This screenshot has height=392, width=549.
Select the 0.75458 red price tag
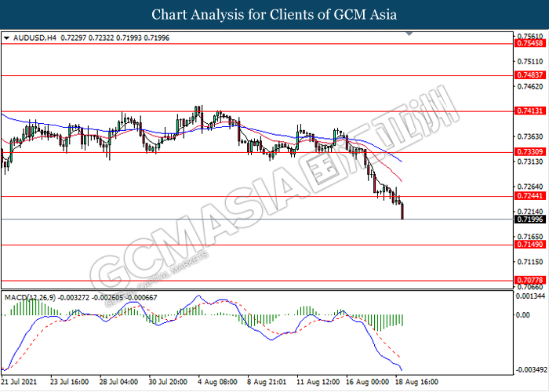530,44
